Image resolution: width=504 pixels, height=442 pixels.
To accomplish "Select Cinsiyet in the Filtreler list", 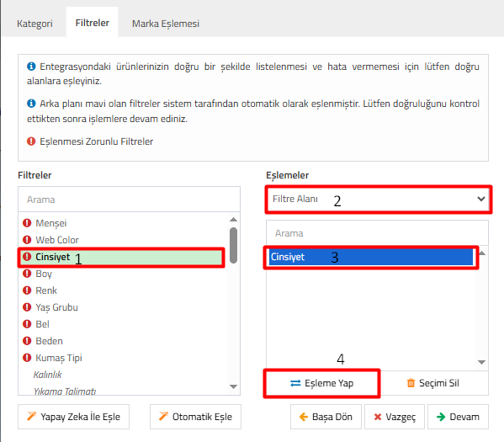I will 121,257.
